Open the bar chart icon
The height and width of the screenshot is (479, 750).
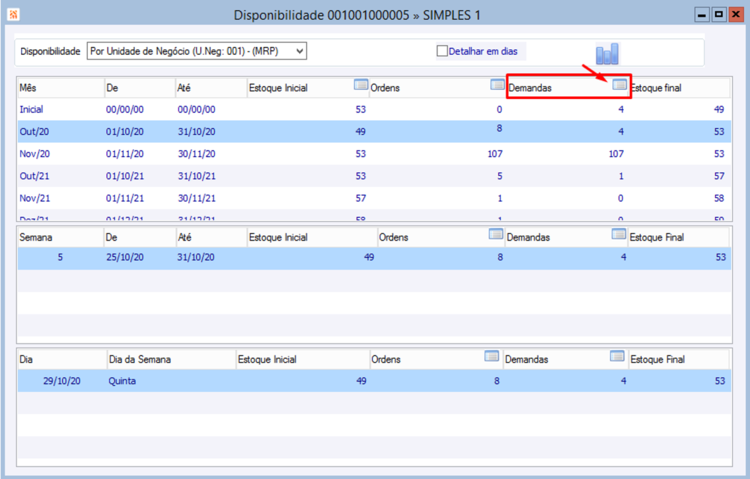pos(607,54)
